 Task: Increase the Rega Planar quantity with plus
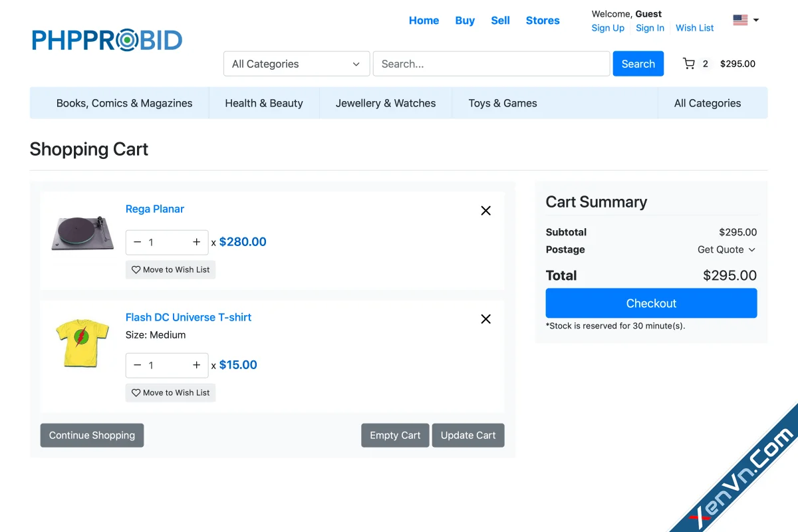click(196, 242)
